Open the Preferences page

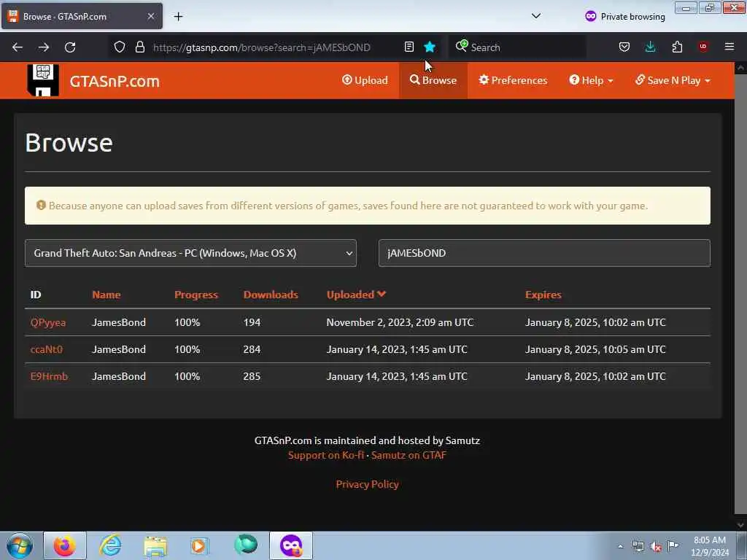(513, 80)
